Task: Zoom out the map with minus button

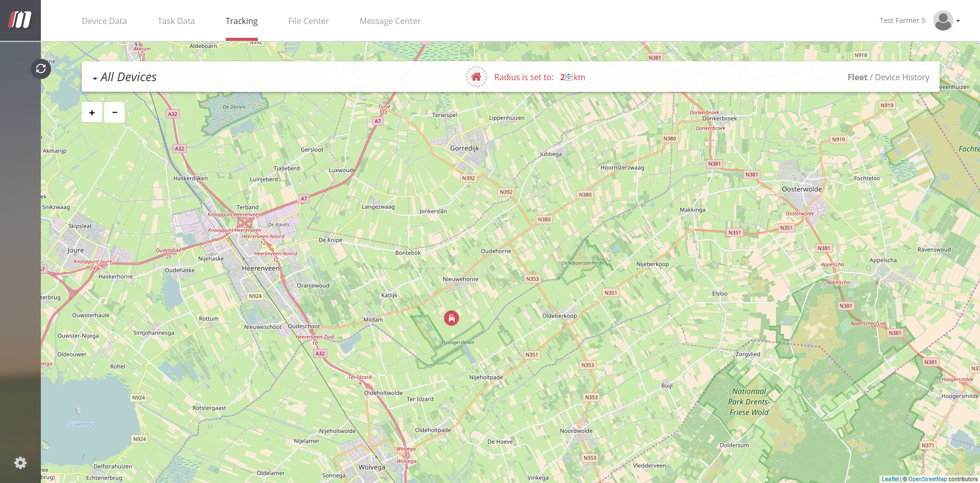Action: click(x=115, y=112)
